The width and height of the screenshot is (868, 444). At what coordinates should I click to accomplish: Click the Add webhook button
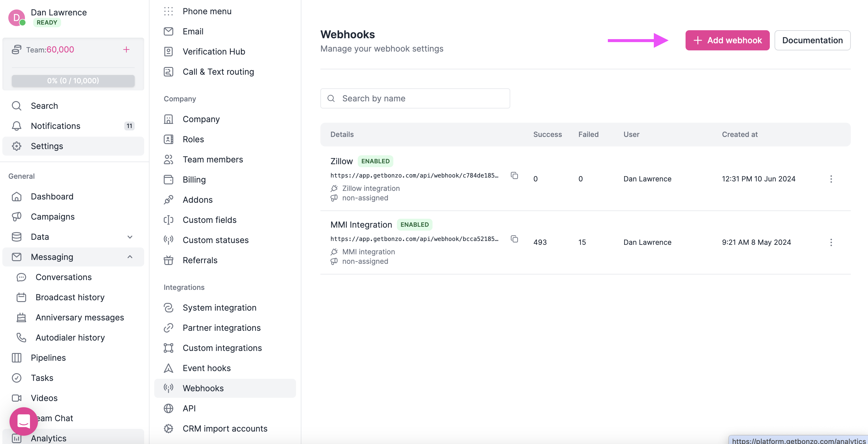point(727,40)
